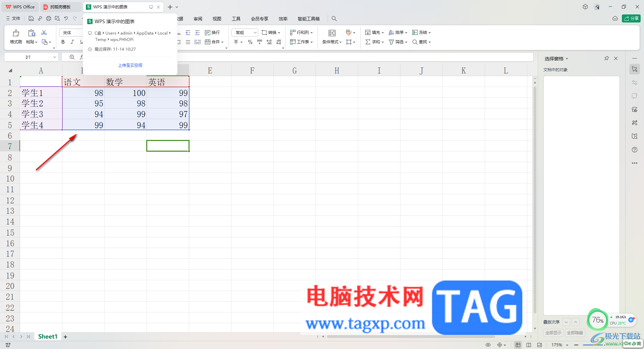Click the more options dots in right sidebar
The width and height of the screenshot is (644, 349).
[635, 163]
